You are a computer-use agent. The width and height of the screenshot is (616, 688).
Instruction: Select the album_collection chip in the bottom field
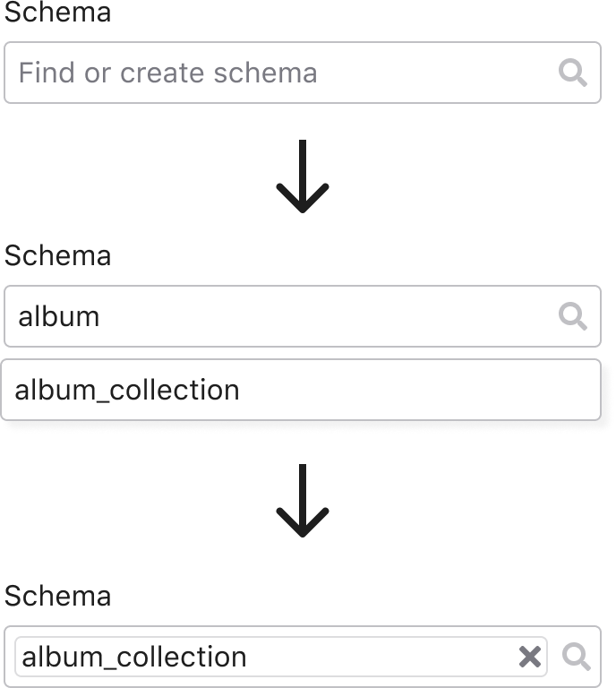click(281, 657)
